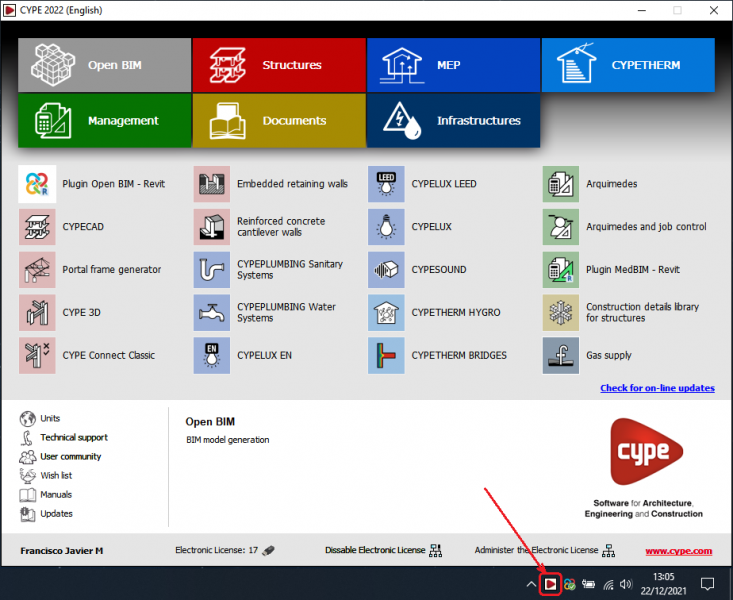The height and width of the screenshot is (600, 733).
Task: Expand hidden system tray icons chevron
Action: (x=530, y=584)
